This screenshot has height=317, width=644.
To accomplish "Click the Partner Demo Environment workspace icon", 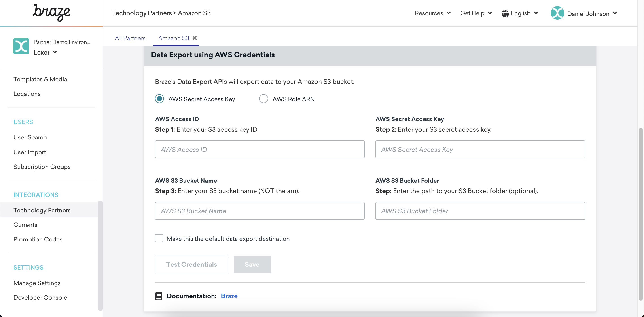I will [21, 46].
